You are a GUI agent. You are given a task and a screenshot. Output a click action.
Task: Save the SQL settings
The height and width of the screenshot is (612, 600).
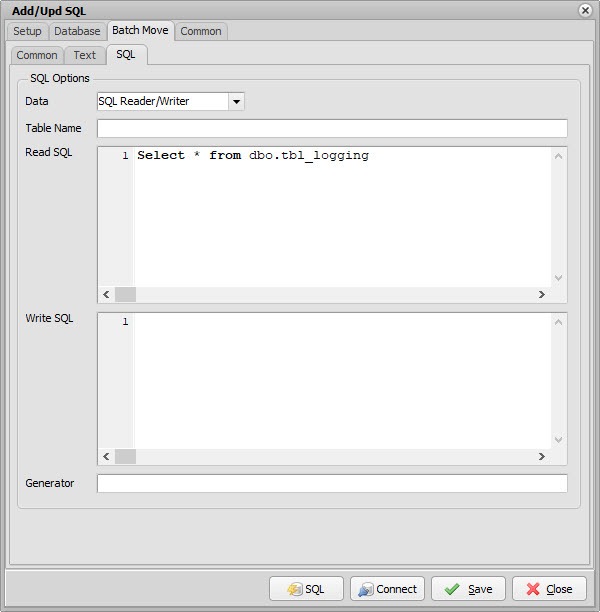468,589
